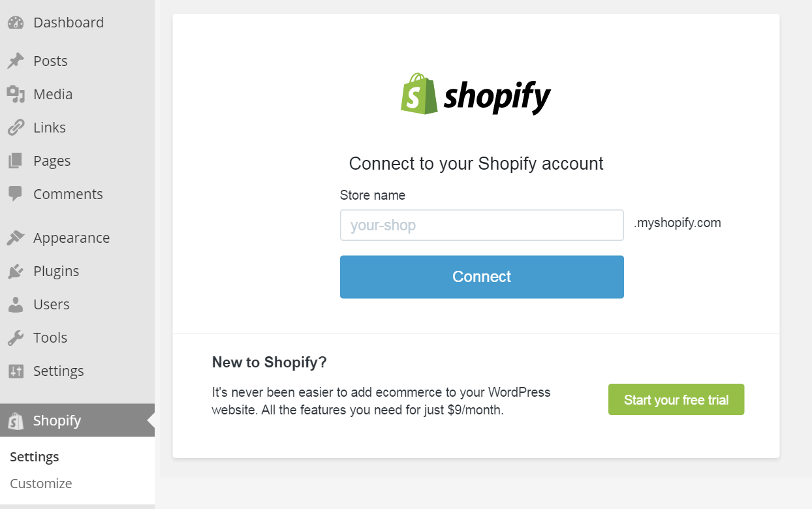Select the Settings submenu under Shopify
This screenshot has width=812, height=509.
(35, 457)
